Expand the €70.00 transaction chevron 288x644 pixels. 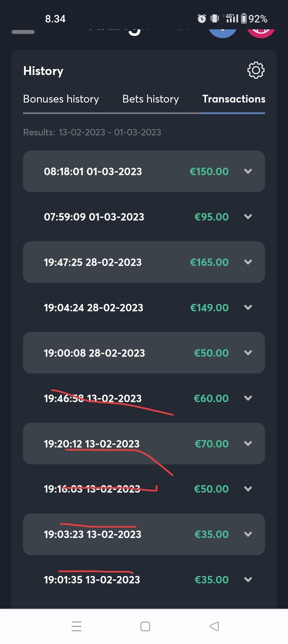pos(248,444)
